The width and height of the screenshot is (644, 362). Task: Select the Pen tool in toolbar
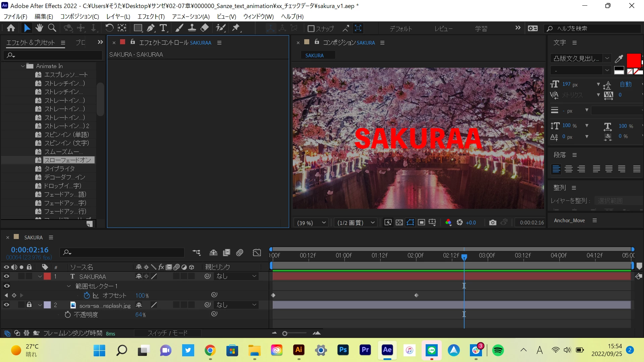151,28
